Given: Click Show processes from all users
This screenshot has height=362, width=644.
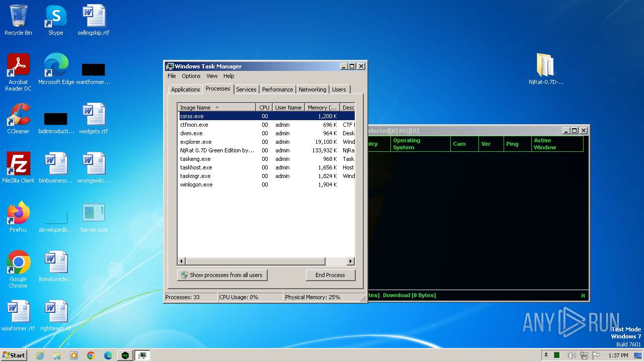Looking at the screenshot, I should pyautogui.click(x=222, y=275).
